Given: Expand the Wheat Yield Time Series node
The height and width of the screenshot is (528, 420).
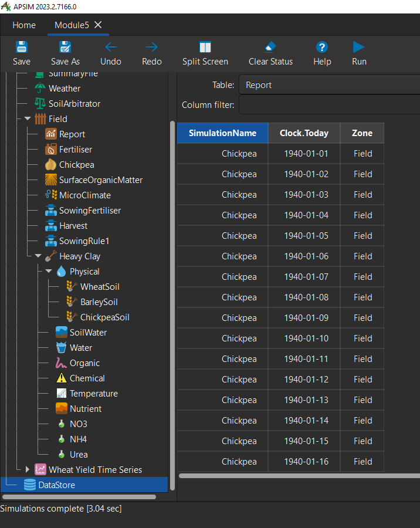Looking at the screenshot, I should click(28, 469).
